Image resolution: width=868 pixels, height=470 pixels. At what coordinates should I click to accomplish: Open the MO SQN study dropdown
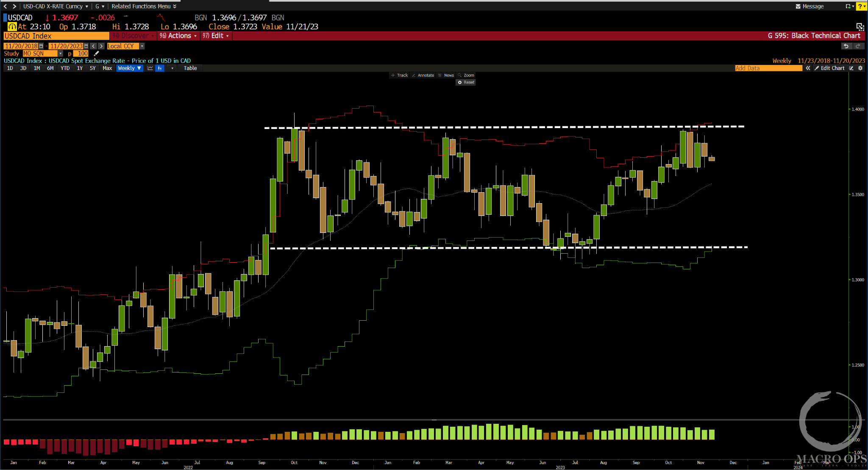pyautogui.click(x=60, y=53)
